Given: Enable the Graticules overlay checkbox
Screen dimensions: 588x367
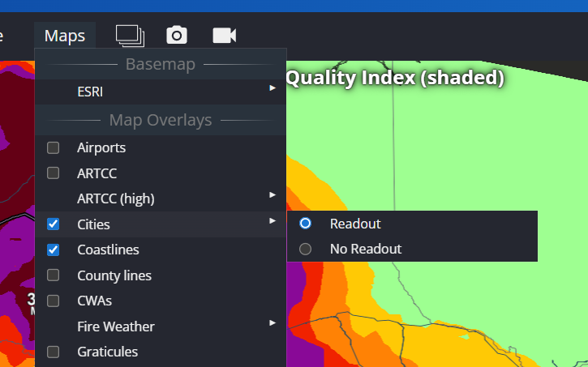Looking at the screenshot, I should (x=53, y=352).
